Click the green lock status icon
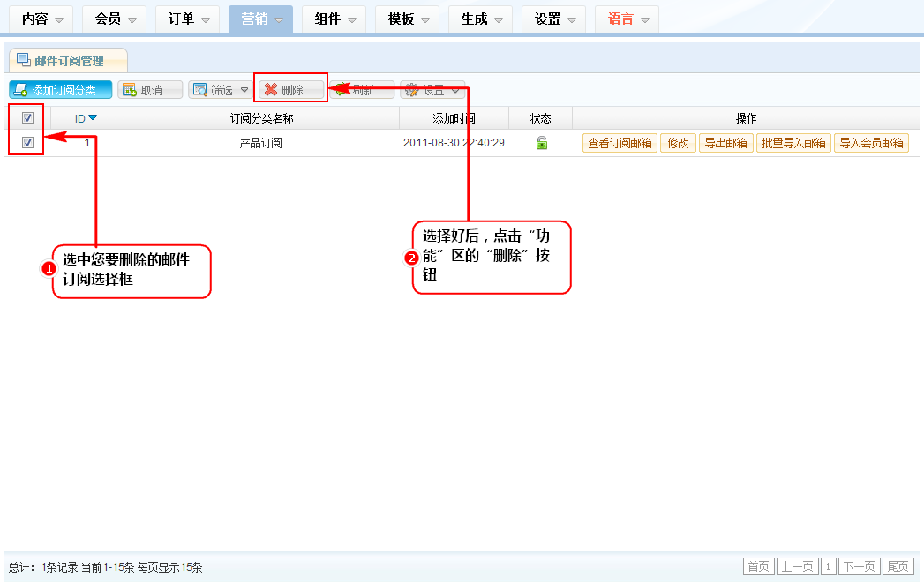 542,143
